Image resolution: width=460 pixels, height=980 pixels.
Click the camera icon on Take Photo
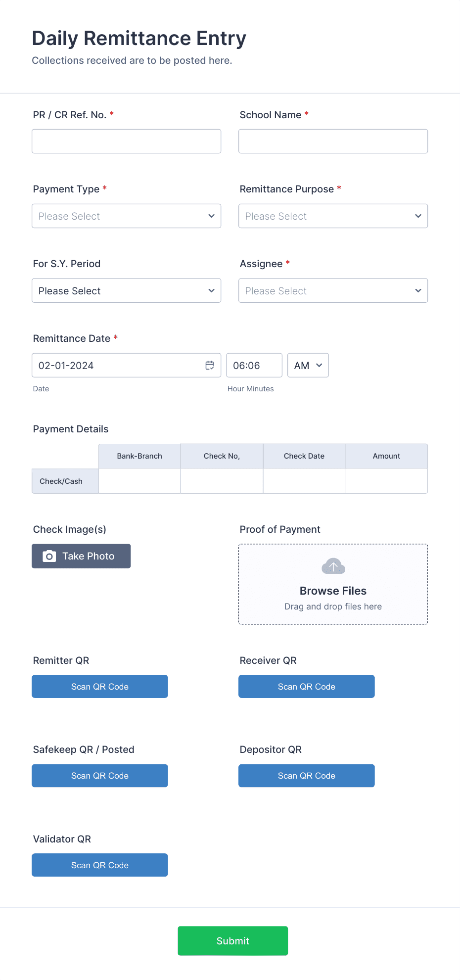pos(49,556)
